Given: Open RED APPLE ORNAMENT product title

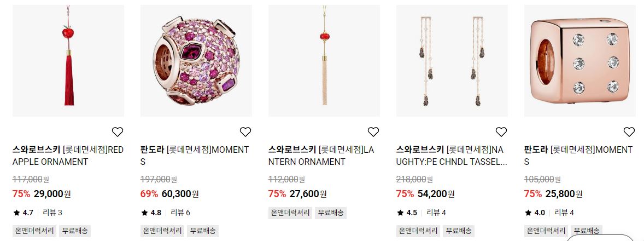Looking at the screenshot, I should (68, 156).
